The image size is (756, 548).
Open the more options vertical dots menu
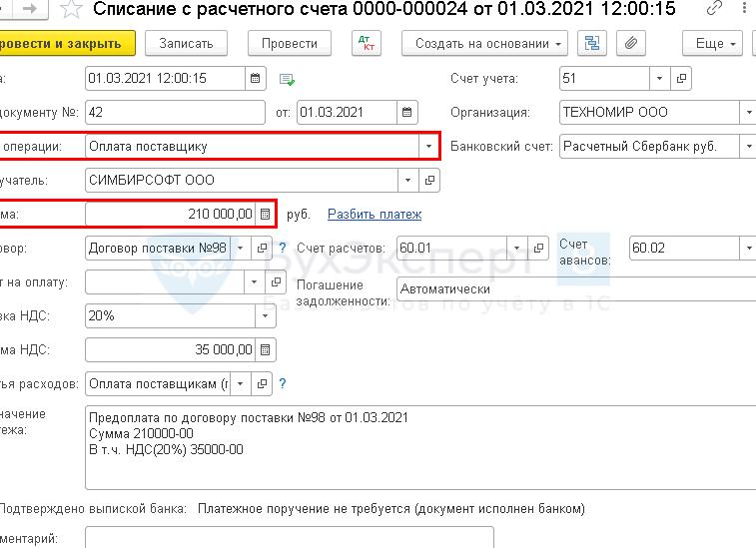tap(745, 8)
